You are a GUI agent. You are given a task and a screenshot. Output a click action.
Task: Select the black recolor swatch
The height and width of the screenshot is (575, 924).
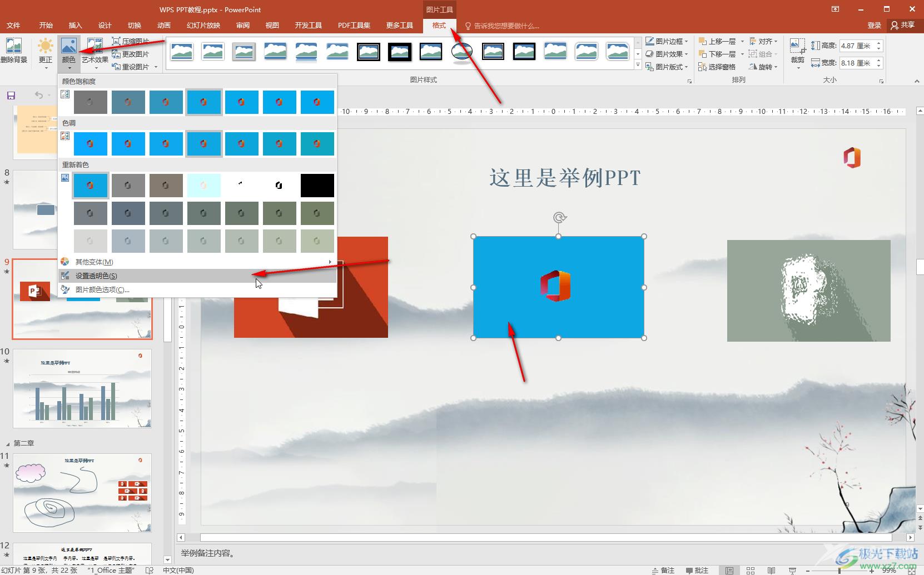click(x=317, y=186)
